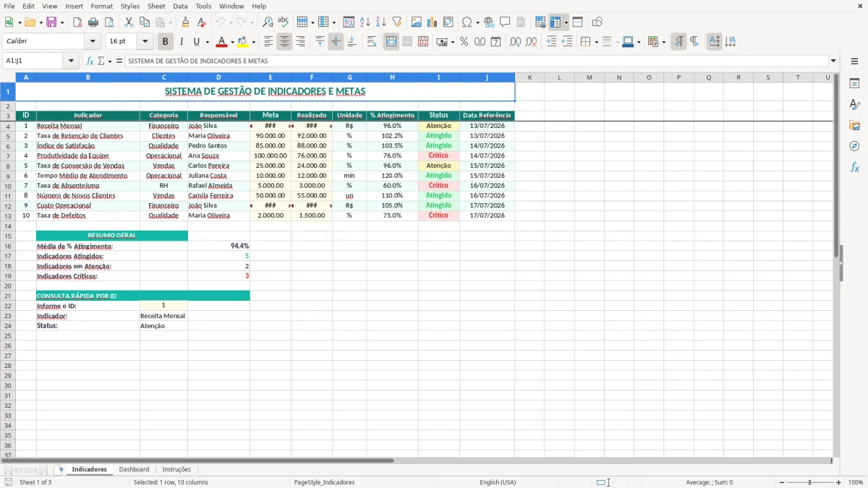868x488 pixels.
Task: Open background color dropdown arrow
Action: pyautogui.click(x=253, y=42)
